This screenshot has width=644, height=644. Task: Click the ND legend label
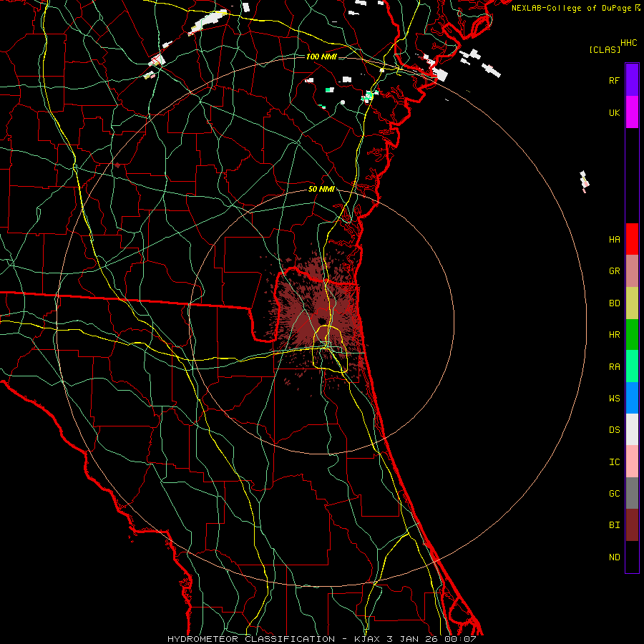pyautogui.click(x=615, y=557)
